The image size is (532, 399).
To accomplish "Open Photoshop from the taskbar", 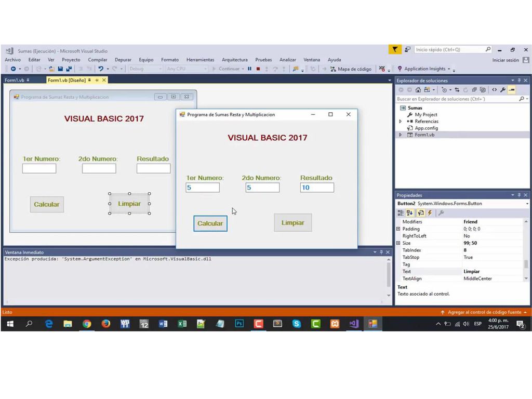I will click(x=239, y=324).
